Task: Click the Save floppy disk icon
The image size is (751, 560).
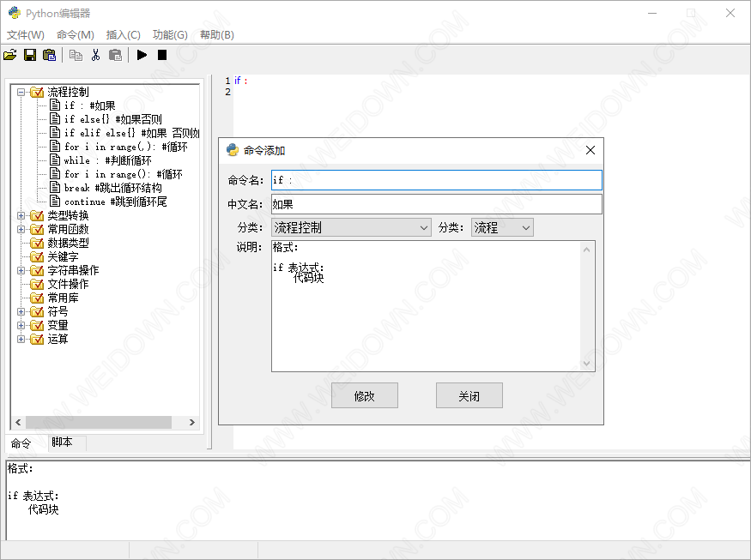Action: point(30,55)
